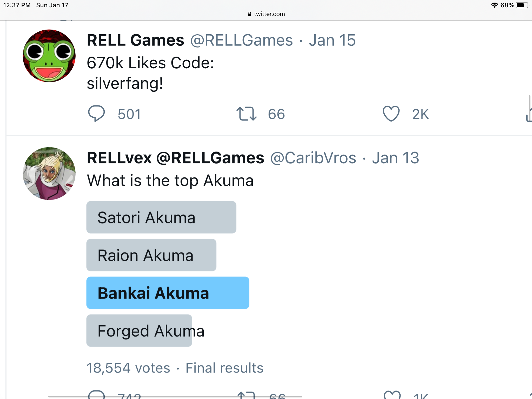
Task: Open RELL Games frog profile picture
Action: pyautogui.click(x=49, y=56)
